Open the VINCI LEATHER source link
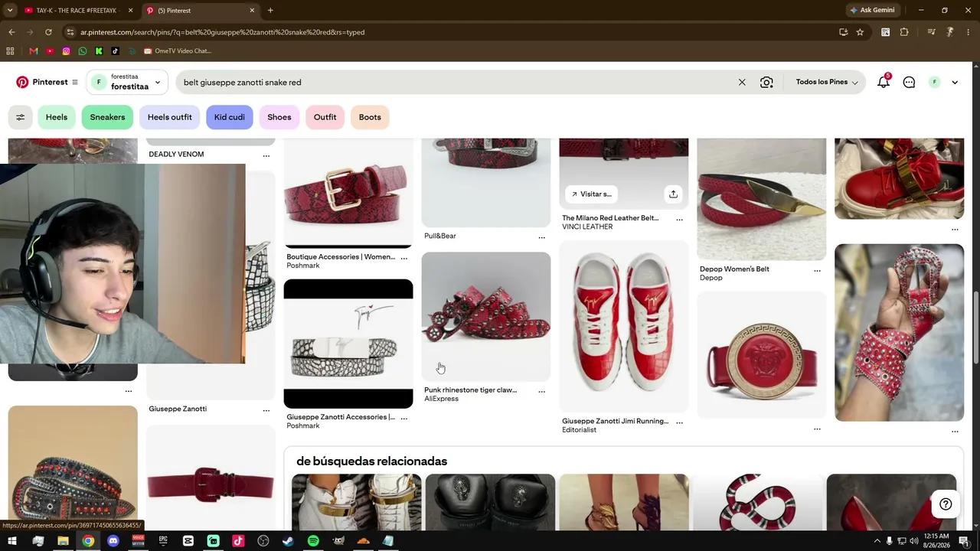This screenshot has height=551, width=980. click(587, 227)
